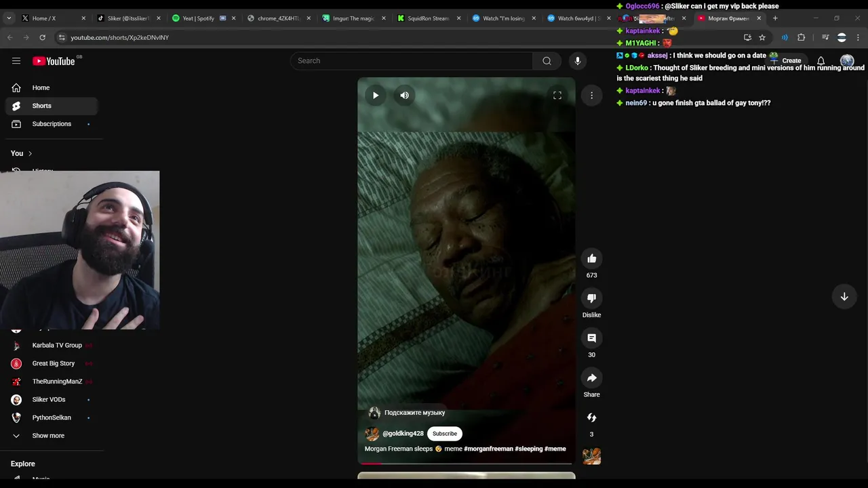Click the youtube.com/shorts address bar URL

[120, 37]
